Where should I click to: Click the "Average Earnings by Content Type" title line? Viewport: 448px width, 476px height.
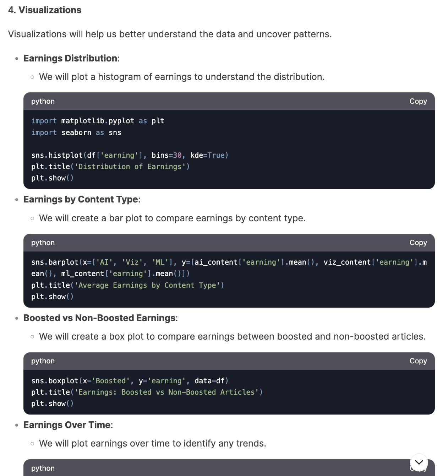pos(127,285)
